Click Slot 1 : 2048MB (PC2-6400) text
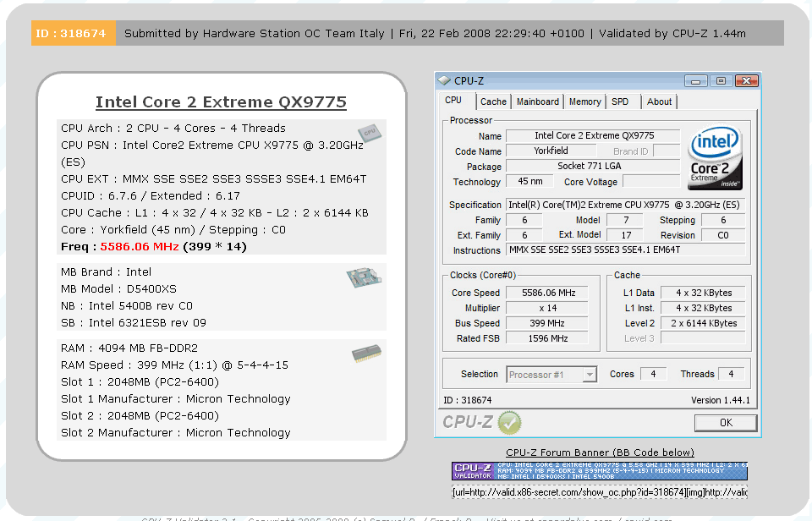The image size is (812, 521). click(x=140, y=382)
